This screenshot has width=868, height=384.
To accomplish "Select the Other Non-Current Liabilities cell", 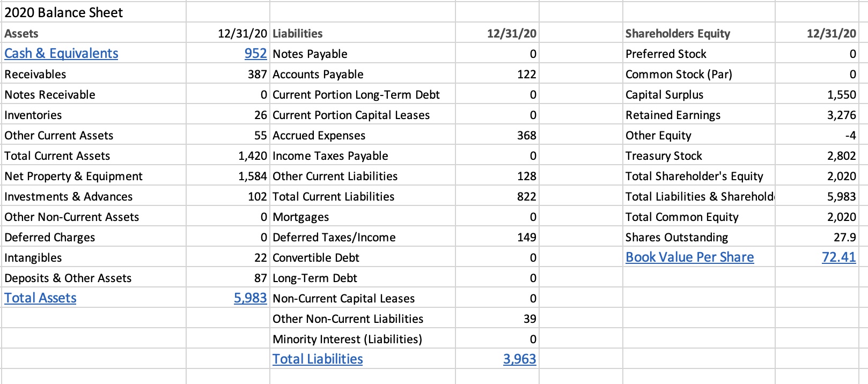I will click(363, 319).
